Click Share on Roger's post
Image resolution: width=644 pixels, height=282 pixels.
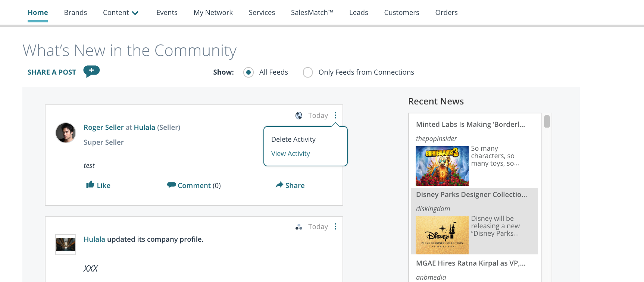click(x=295, y=186)
